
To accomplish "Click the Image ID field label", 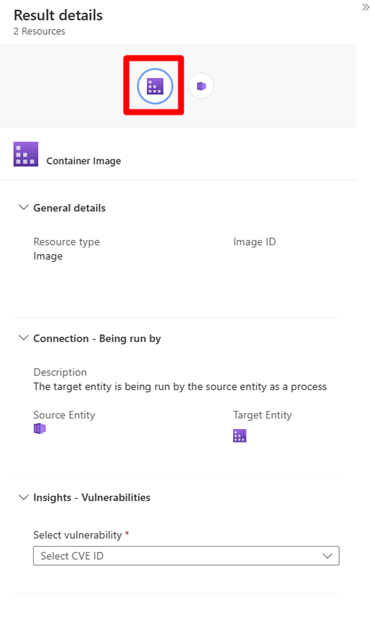I will [254, 242].
